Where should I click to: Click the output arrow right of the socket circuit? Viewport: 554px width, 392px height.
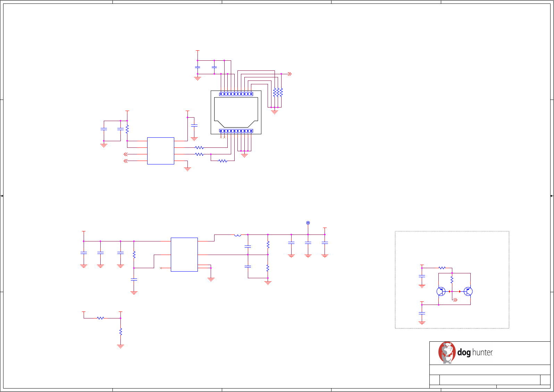(x=289, y=74)
